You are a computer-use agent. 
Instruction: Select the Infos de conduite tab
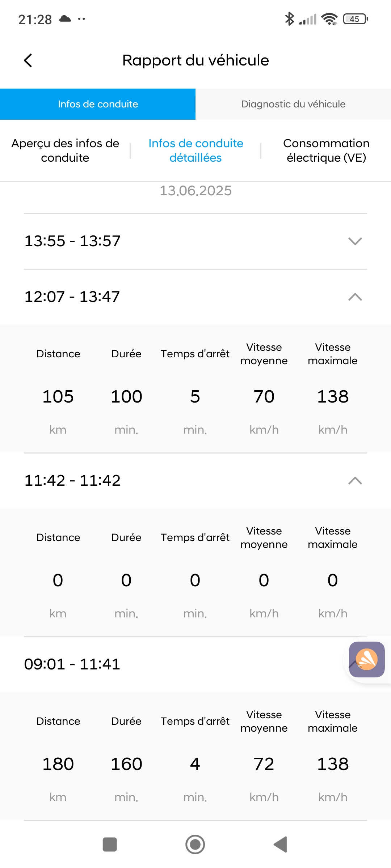click(x=98, y=104)
